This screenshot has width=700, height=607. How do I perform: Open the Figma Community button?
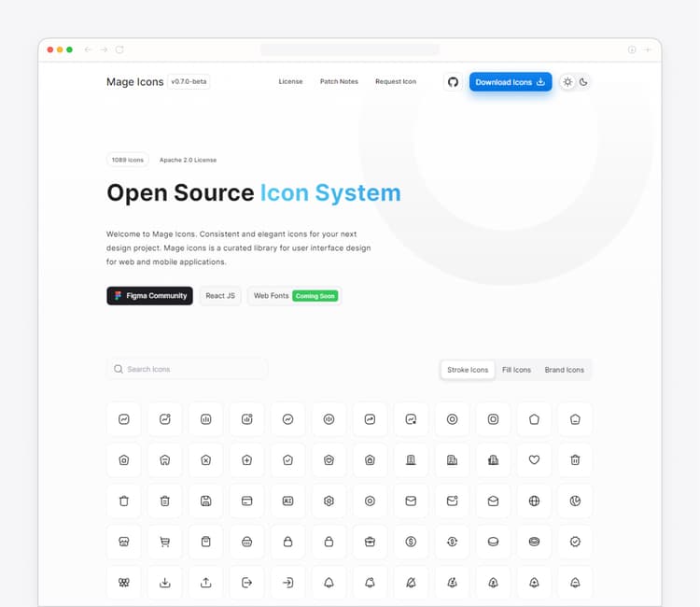[x=149, y=296]
